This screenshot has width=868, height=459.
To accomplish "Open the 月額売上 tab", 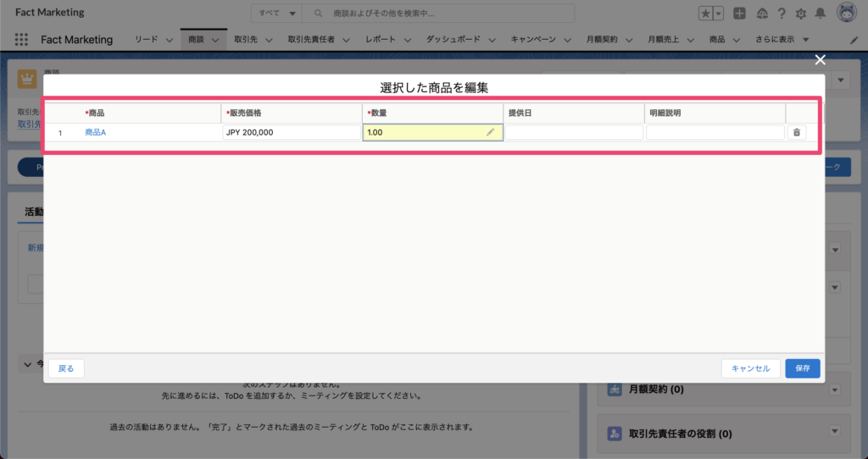I will pyautogui.click(x=663, y=39).
